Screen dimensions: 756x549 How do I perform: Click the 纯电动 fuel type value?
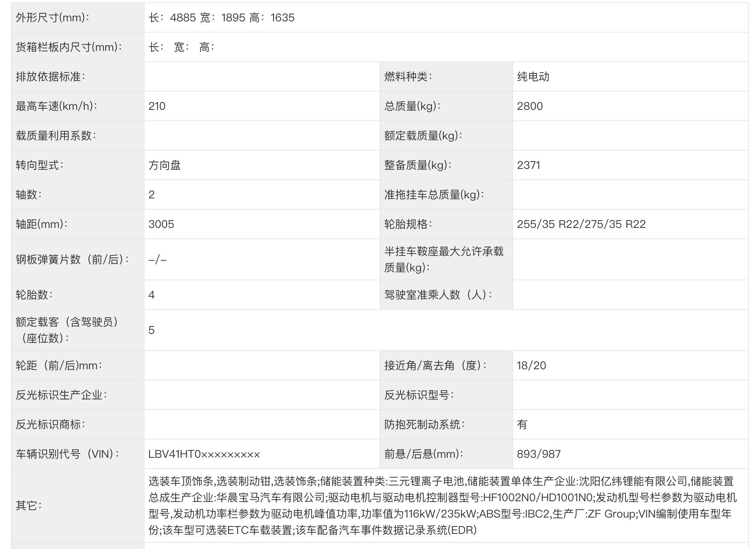click(x=533, y=77)
